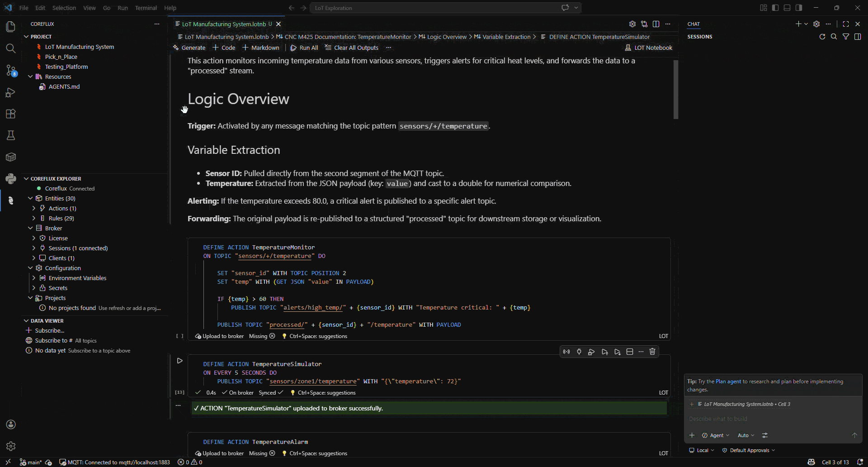Run cells below using the play-down icon
Image resolution: width=868 pixels, height=467 pixels.
click(x=618, y=352)
